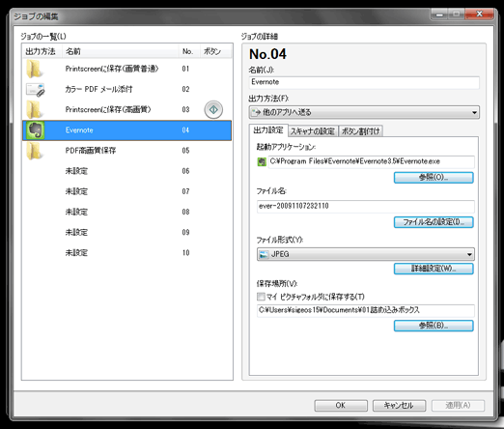504x429 pixels.
Task: Click the ボタン column header
Action: pyautogui.click(x=215, y=51)
